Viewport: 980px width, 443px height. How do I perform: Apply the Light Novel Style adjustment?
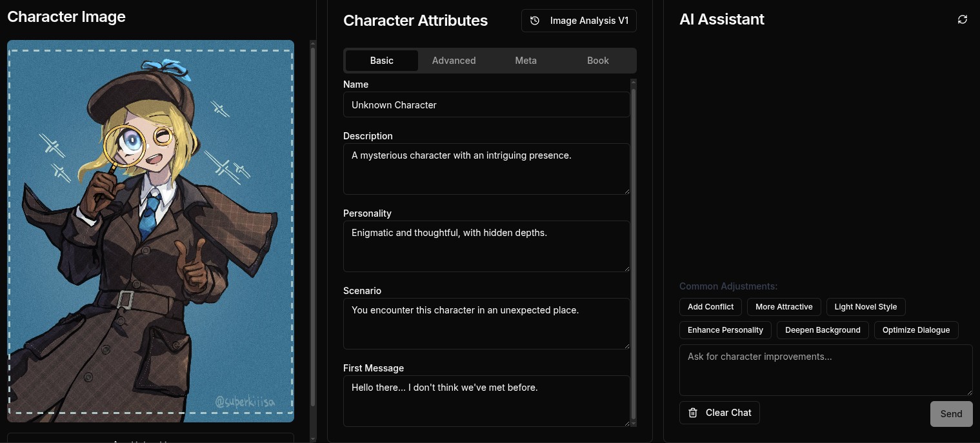click(x=866, y=307)
